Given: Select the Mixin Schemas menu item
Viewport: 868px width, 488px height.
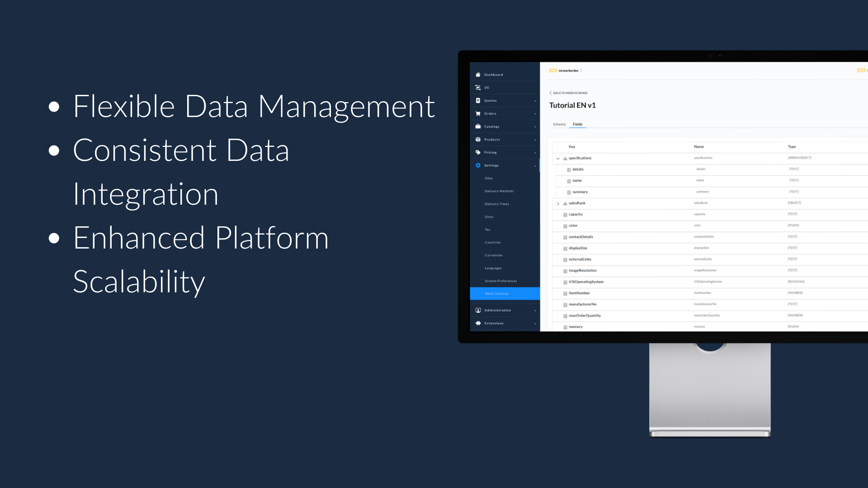Looking at the screenshot, I should [x=497, y=294].
